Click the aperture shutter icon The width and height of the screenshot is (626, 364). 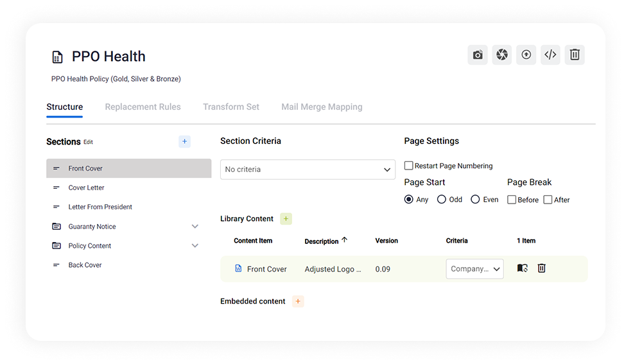click(502, 55)
